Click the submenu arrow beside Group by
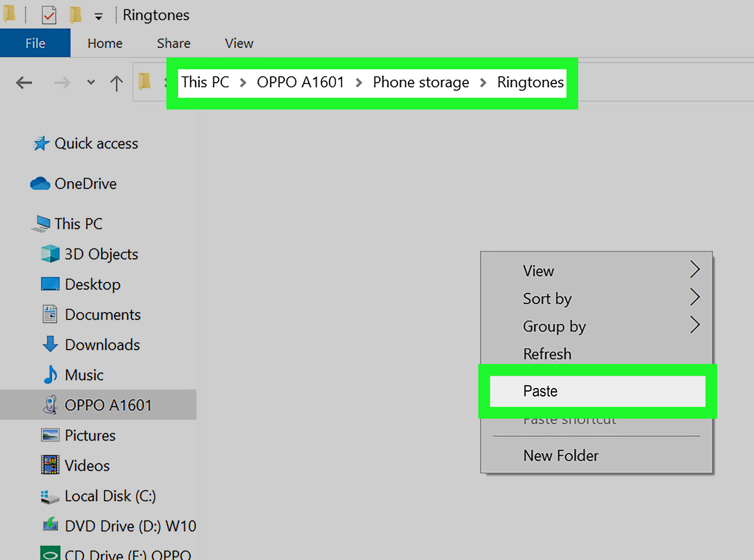This screenshot has height=560, width=754. [x=695, y=325]
